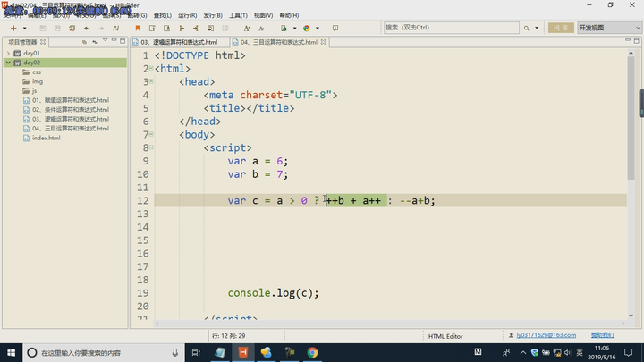Click the taskbar search box
The height and width of the screenshot is (362, 644).
click(x=102, y=352)
